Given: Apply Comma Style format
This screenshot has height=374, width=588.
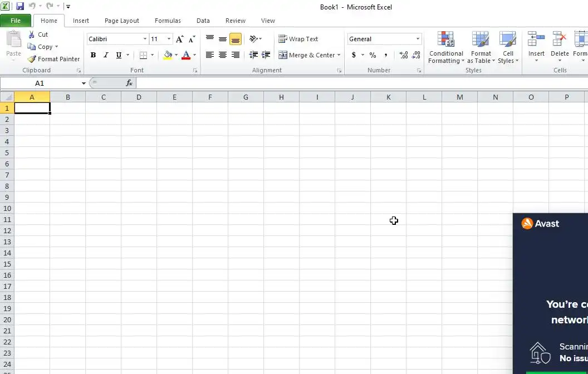Looking at the screenshot, I should (x=385, y=55).
